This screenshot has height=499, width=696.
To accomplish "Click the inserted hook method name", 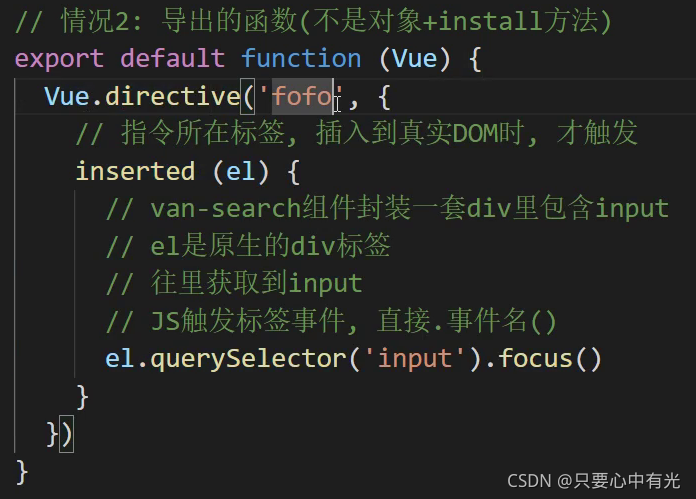I will click(135, 171).
